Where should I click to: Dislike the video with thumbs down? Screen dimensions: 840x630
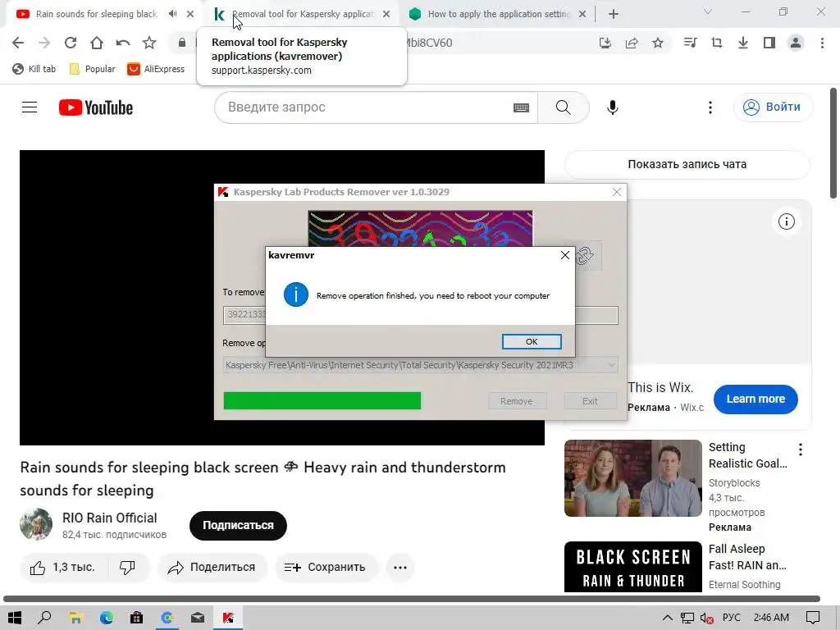coord(127,568)
